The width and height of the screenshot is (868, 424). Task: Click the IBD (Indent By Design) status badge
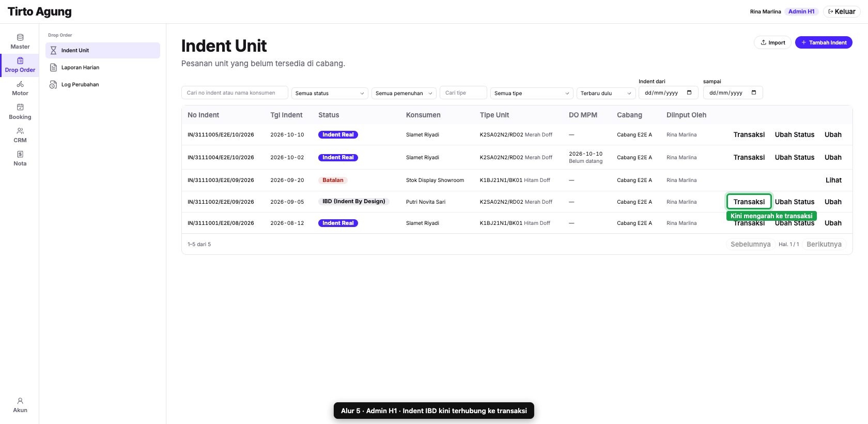pyautogui.click(x=354, y=202)
